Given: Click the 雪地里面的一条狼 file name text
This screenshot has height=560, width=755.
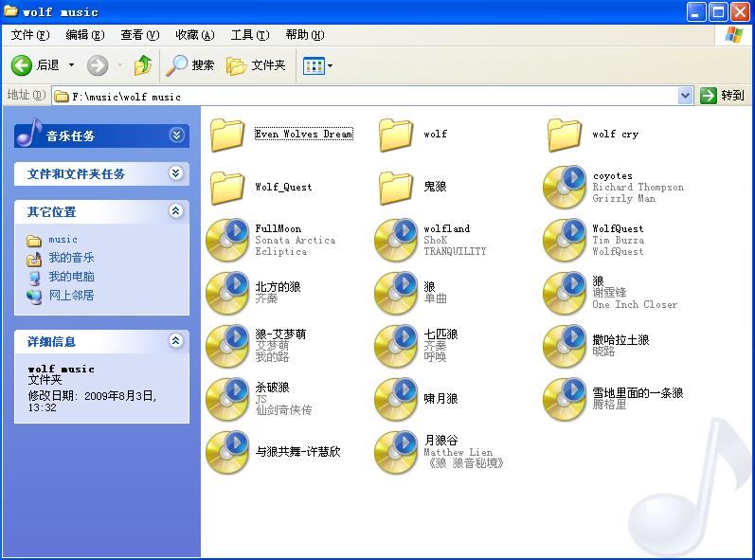Looking at the screenshot, I should pyautogui.click(x=638, y=393).
